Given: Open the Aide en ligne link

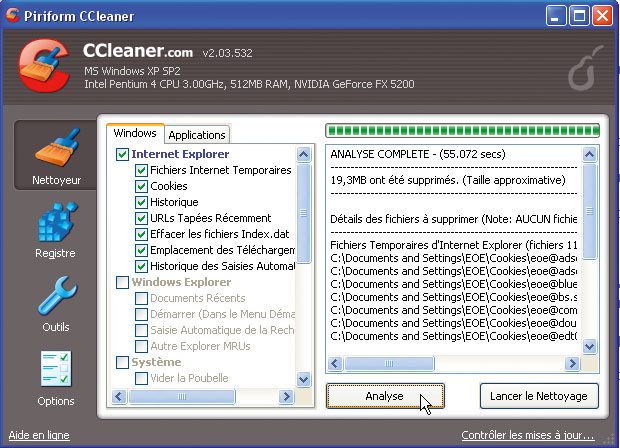Looking at the screenshot, I should 39,436.
